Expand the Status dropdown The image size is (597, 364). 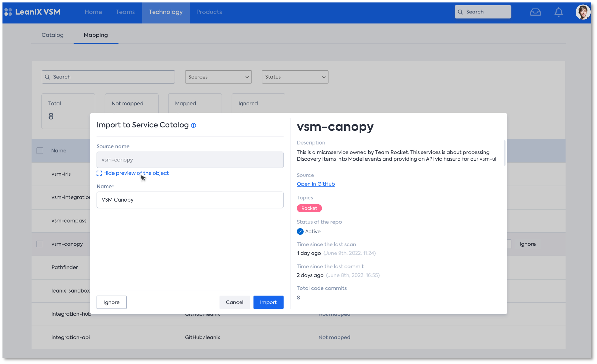click(295, 77)
